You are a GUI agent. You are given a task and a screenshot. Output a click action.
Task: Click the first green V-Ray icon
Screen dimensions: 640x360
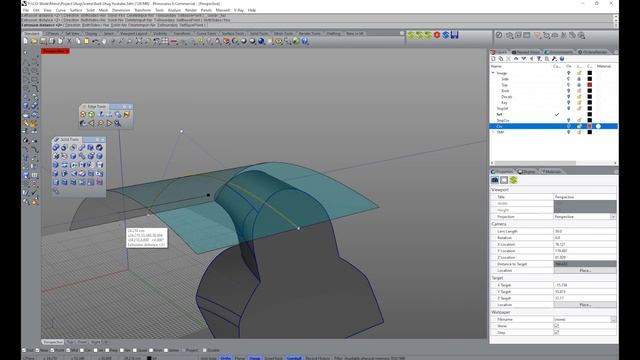tap(411, 35)
